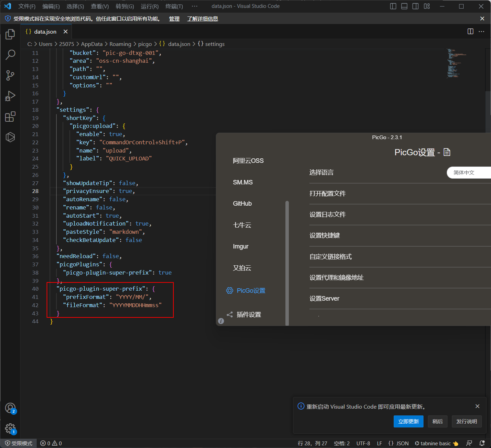Image resolution: width=491 pixels, height=448 pixels.
Task: Click errors and warnings count in status bar
Action: pos(51,443)
